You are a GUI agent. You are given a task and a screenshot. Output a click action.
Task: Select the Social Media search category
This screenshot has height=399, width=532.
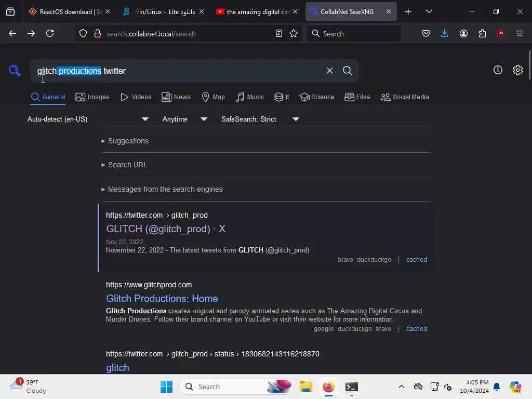click(x=405, y=97)
